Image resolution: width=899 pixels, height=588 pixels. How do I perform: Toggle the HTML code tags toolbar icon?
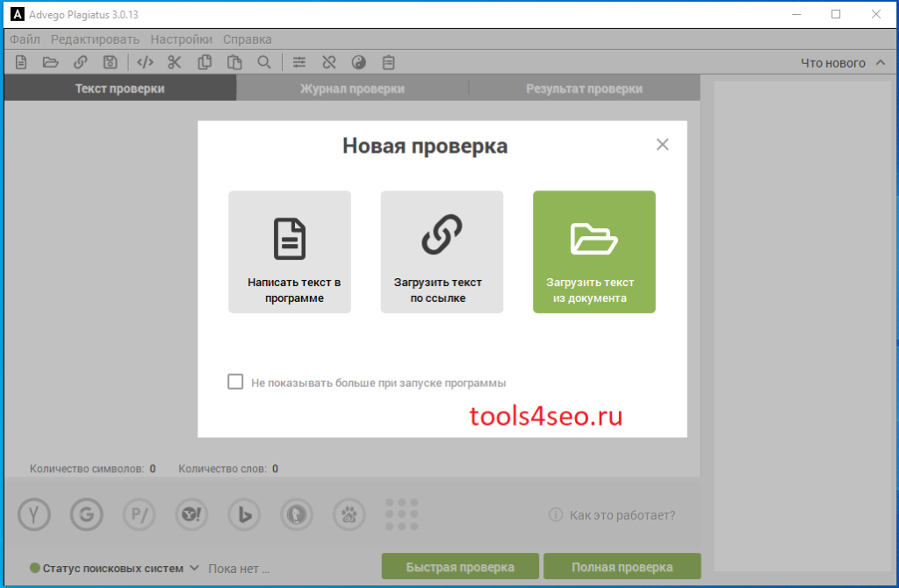pyautogui.click(x=145, y=62)
